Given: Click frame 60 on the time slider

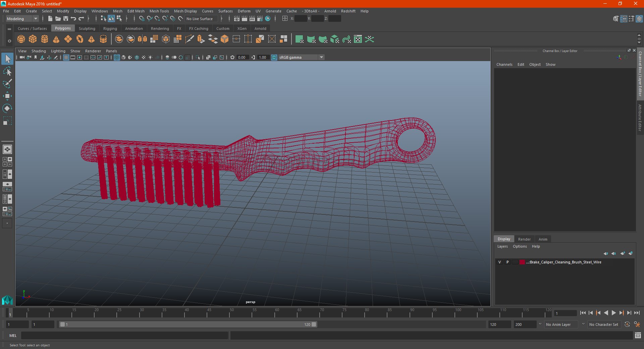Looking at the screenshot, I should [x=277, y=313].
